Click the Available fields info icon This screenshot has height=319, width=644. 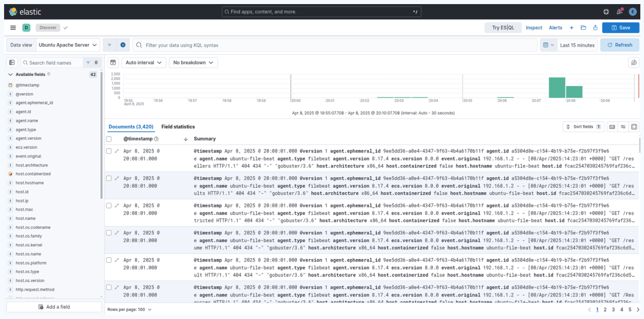coord(49,74)
